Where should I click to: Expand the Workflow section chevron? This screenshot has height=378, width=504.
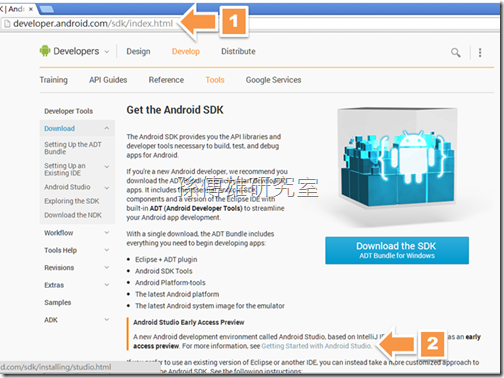coord(107,232)
